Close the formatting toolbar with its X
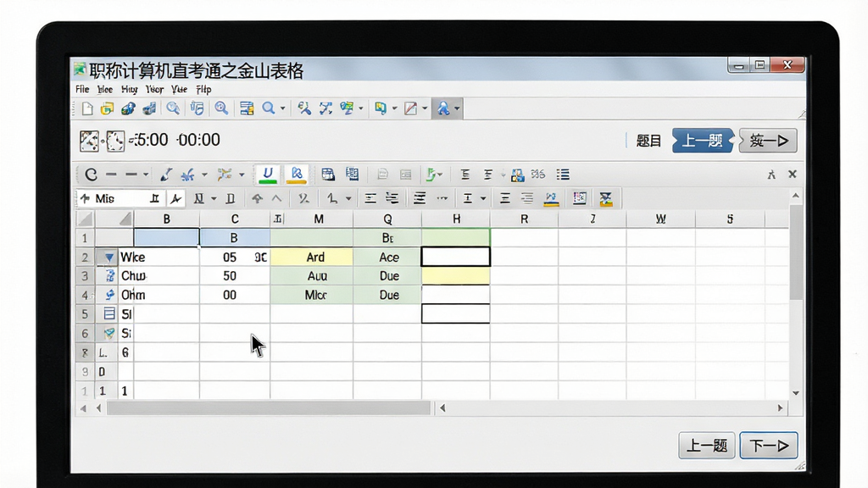The image size is (868, 488). tap(793, 175)
